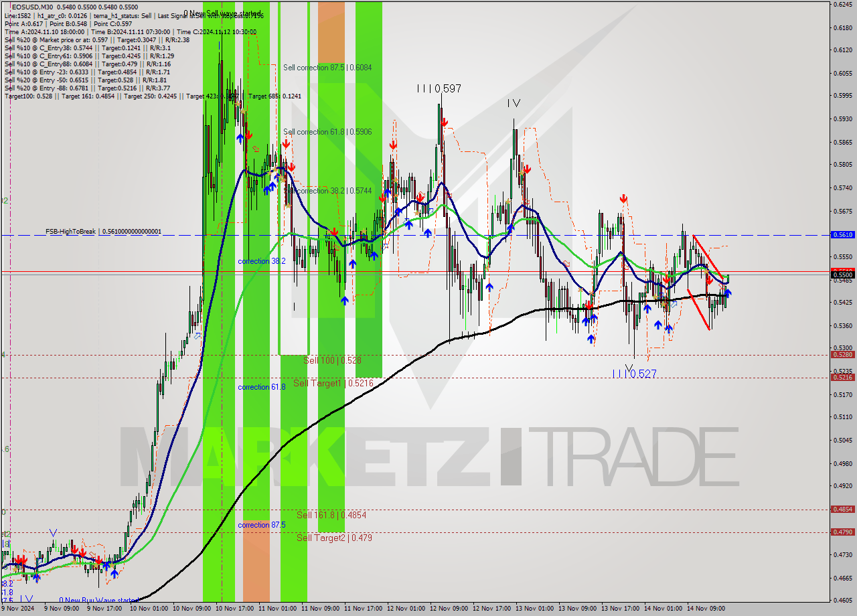857x616 pixels.
Task: Select the 'Sell 100 | 0.528' level label
Action: point(332,360)
